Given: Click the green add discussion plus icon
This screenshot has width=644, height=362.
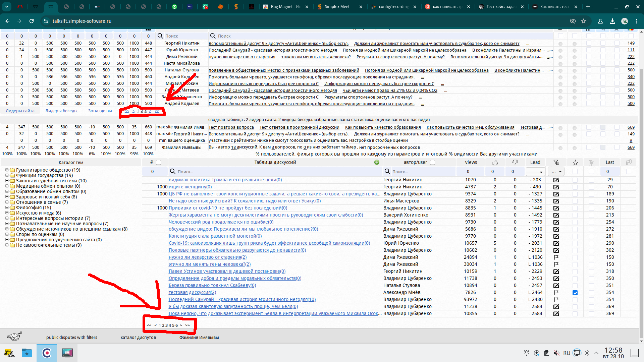Looking at the screenshot, I should tap(377, 162).
